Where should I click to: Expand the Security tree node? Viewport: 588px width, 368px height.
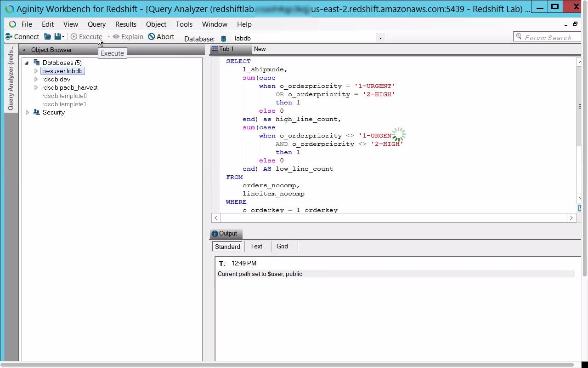coord(27,112)
